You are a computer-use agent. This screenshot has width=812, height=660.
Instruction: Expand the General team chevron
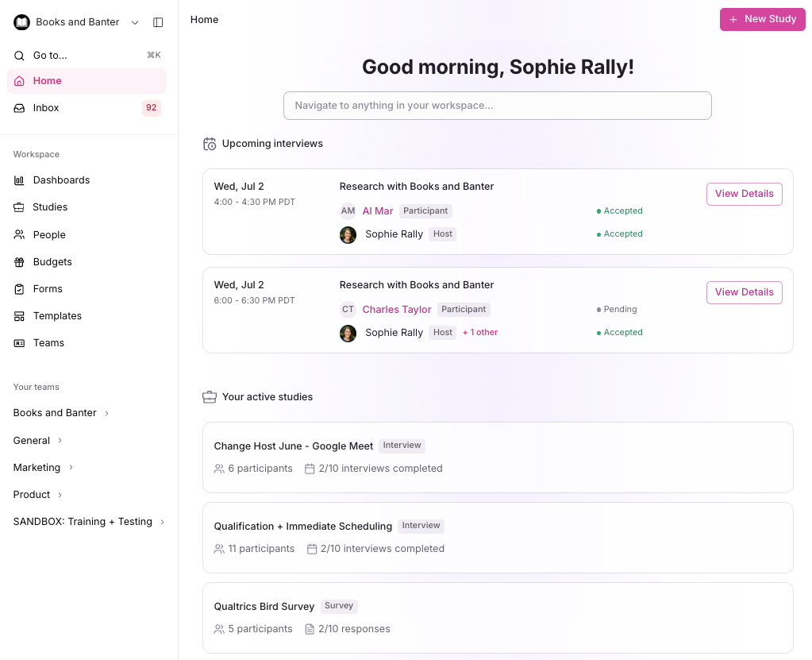pyautogui.click(x=60, y=440)
